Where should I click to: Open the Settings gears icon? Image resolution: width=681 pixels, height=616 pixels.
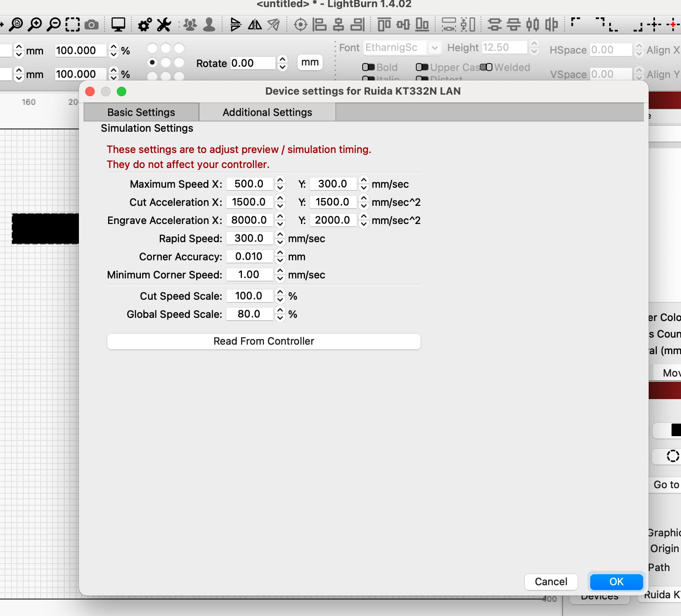pos(145,24)
